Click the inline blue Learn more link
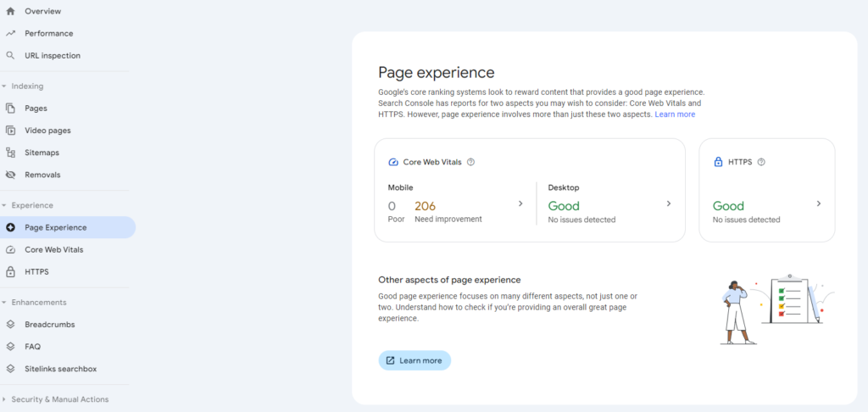868x412 pixels. pyautogui.click(x=675, y=114)
